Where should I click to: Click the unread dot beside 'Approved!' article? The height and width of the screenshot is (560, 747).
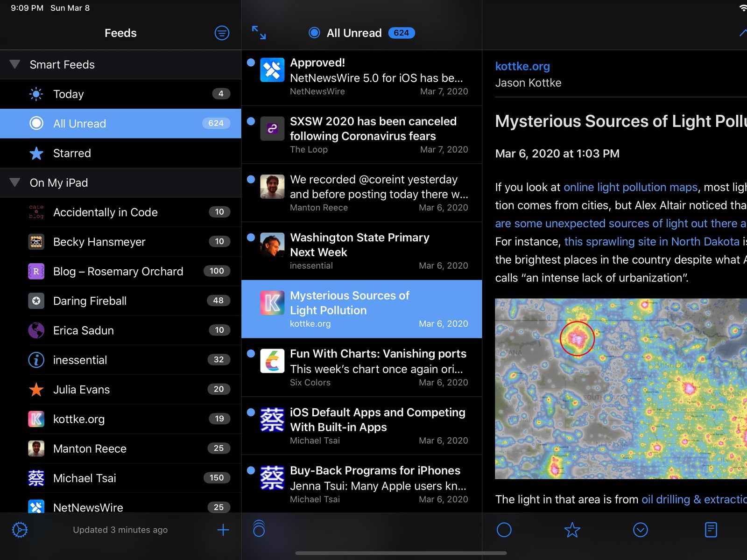click(251, 63)
